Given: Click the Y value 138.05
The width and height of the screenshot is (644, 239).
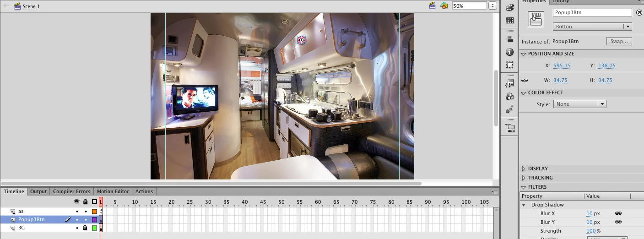Looking at the screenshot, I should coord(607,65).
